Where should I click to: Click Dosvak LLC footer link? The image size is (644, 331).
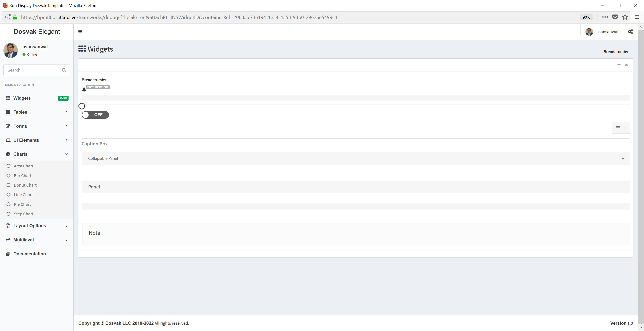tap(129, 323)
